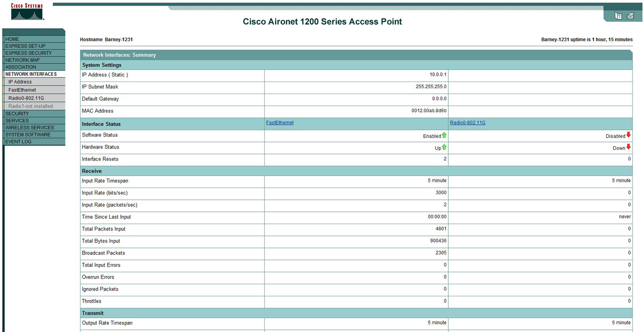The height and width of the screenshot is (332, 644).
Task: Click the default gateway value 0.0.0.0
Action: click(439, 99)
